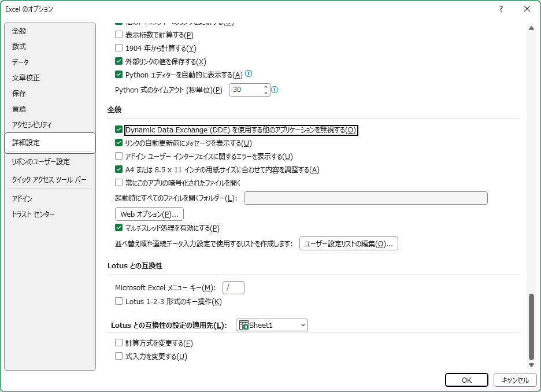This screenshot has width=541, height=392.
Task: Toggle 表示桁数で計算する checkbox
Action: pyautogui.click(x=118, y=35)
